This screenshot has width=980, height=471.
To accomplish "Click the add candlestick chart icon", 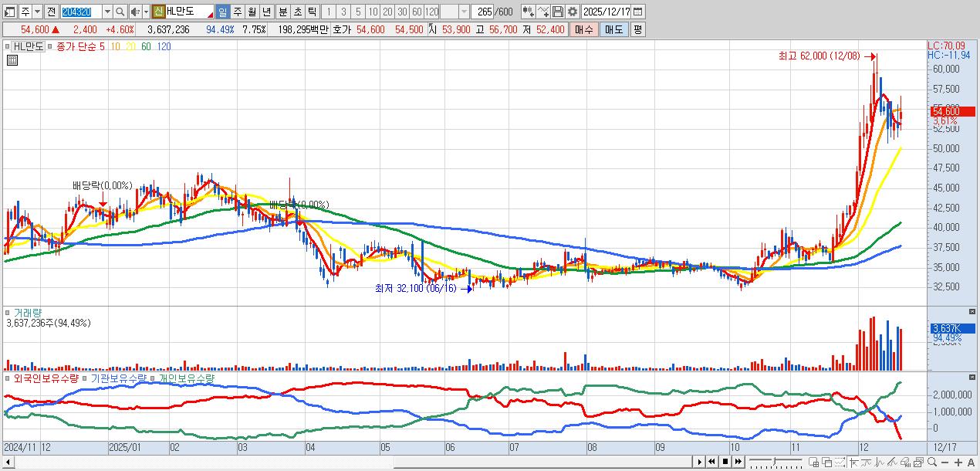I will [x=528, y=12].
